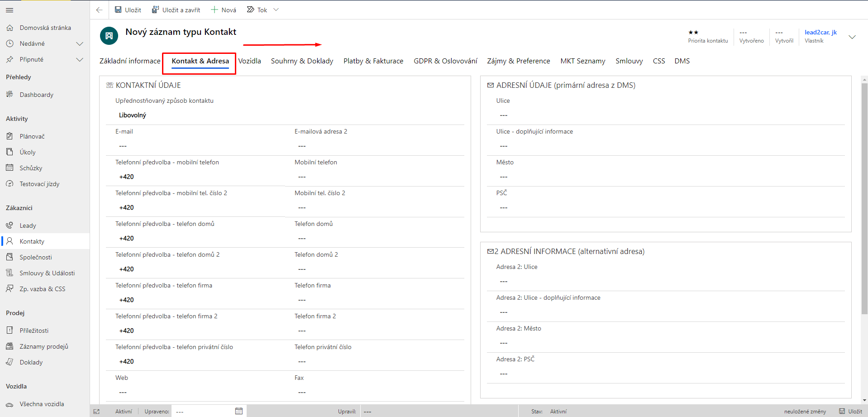Expand the header details chevron
Image resolution: width=868 pixels, height=417 pixels.
(852, 37)
